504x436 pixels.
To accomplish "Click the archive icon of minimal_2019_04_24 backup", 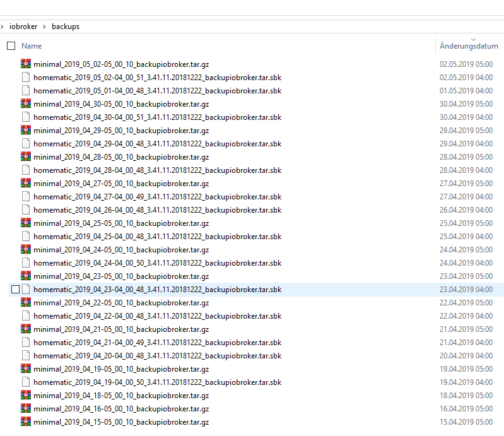I will pyautogui.click(x=26, y=249).
